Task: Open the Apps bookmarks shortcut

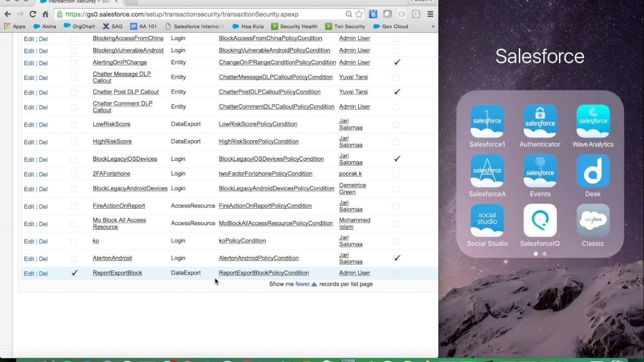Action: click(15, 26)
